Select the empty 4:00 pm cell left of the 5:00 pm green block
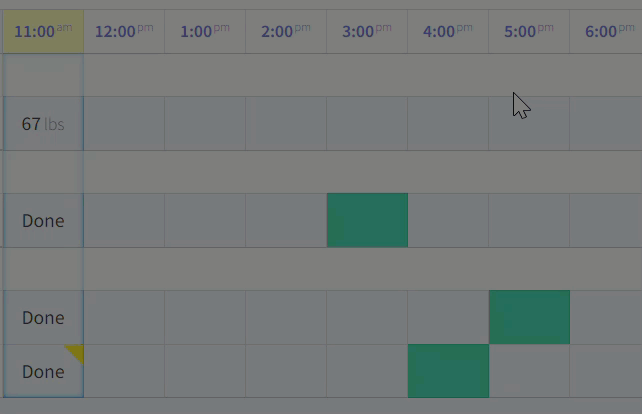 point(448,317)
